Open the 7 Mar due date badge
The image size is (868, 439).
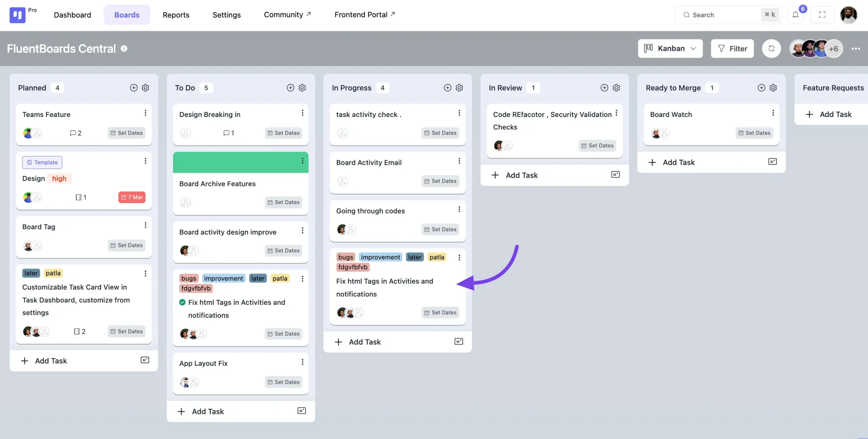132,197
